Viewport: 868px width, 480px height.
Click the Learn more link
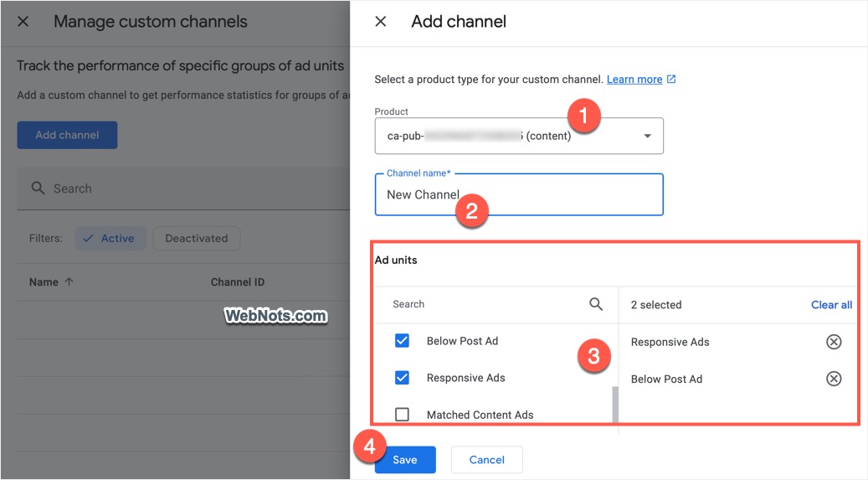(x=634, y=80)
